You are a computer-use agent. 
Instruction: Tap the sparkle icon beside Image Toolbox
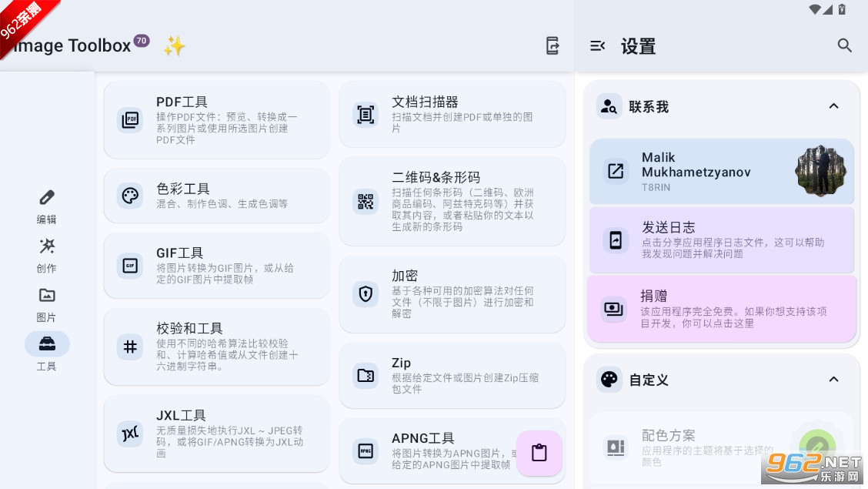174,46
